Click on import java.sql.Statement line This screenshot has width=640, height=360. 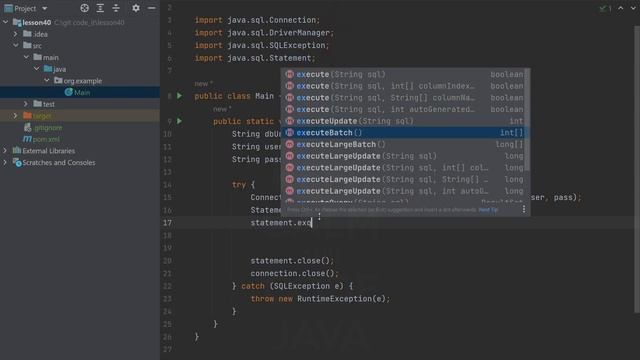[255, 58]
